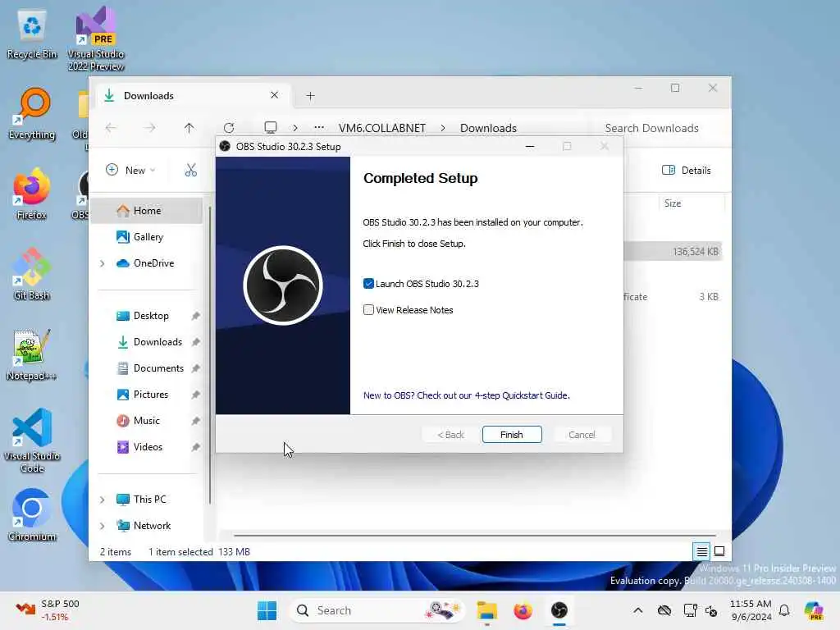The height and width of the screenshot is (630, 840).
Task: Click the Cancel button in Setup
Action: click(x=582, y=435)
